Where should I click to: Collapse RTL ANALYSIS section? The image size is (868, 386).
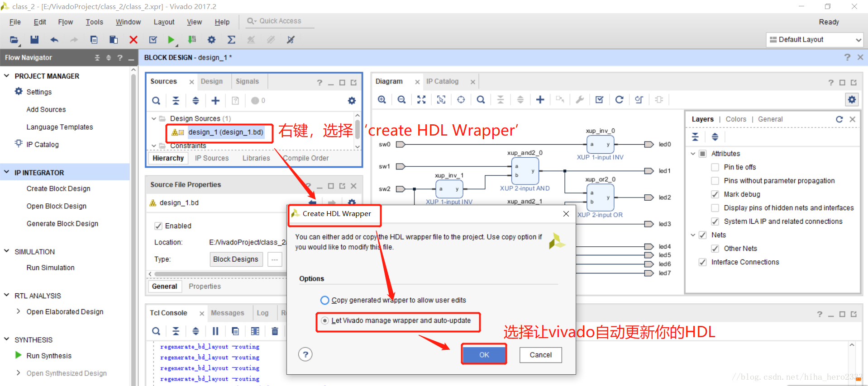click(7, 295)
